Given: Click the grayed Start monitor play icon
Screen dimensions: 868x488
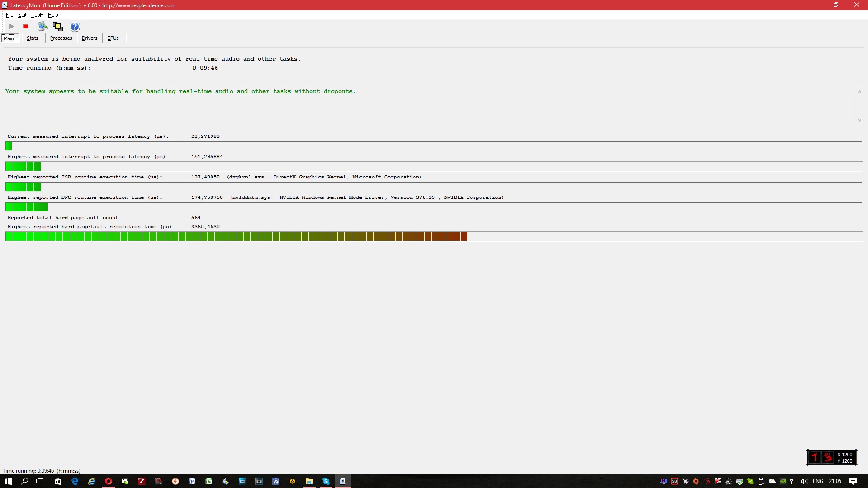Looking at the screenshot, I should tap(12, 27).
